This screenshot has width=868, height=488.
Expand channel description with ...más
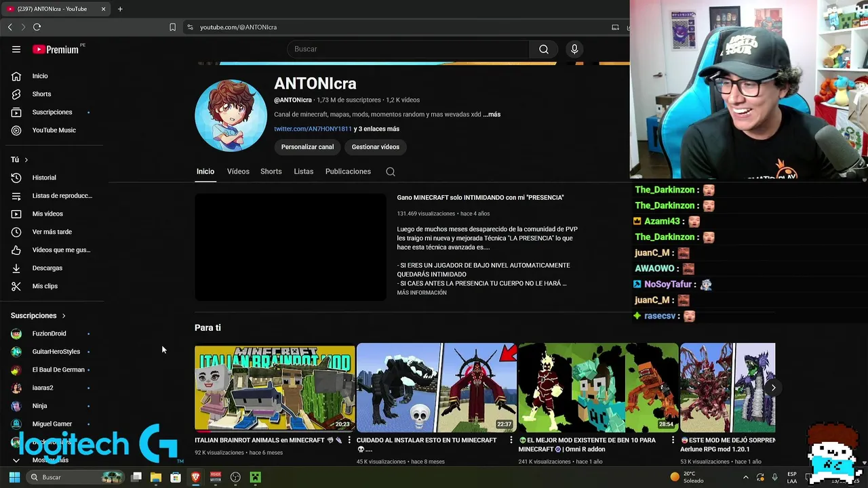coord(492,115)
